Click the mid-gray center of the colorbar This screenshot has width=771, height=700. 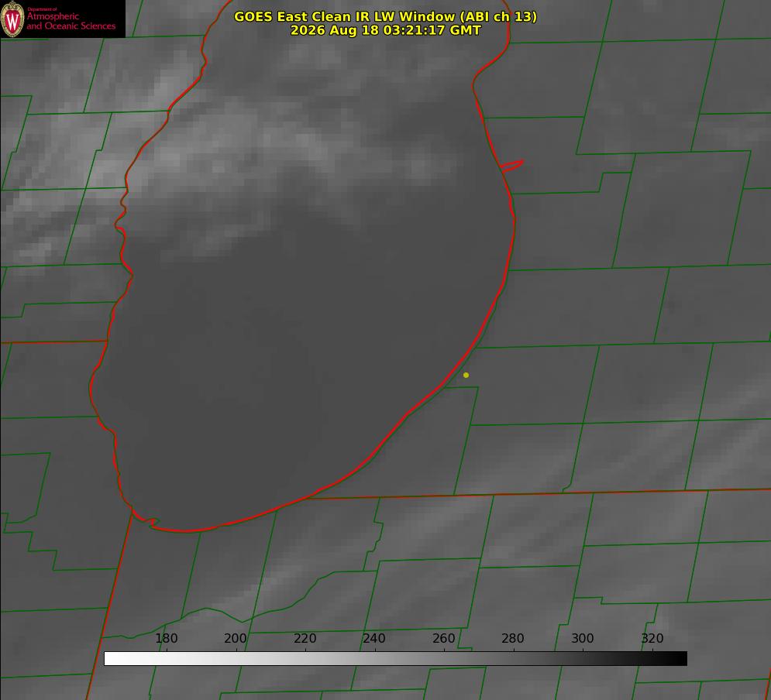[x=395, y=659]
